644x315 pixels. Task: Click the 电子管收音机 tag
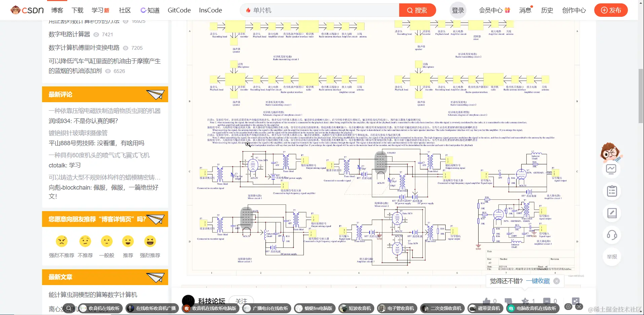pyautogui.click(x=397, y=308)
